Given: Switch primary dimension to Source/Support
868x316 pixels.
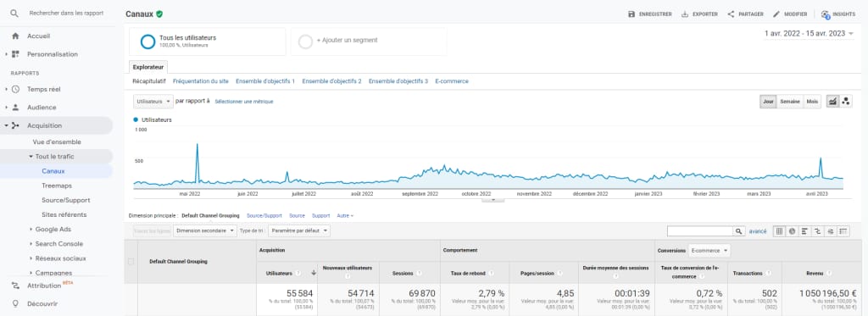Looking at the screenshot, I should point(264,216).
